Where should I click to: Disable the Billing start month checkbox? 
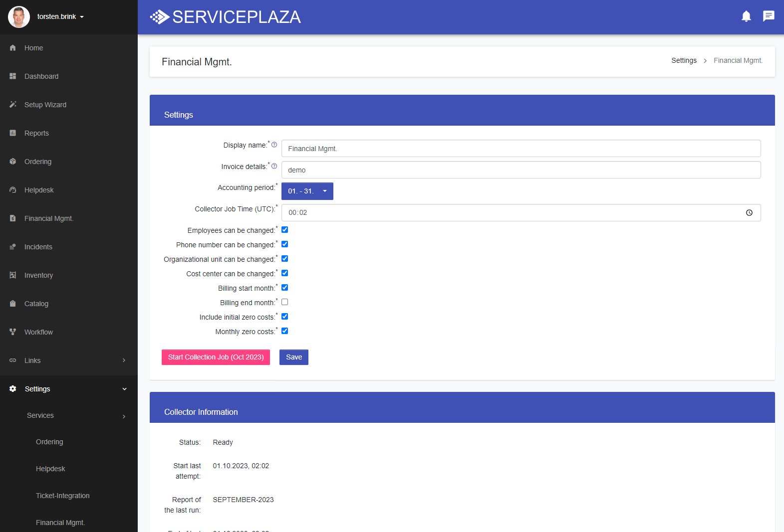(x=284, y=288)
